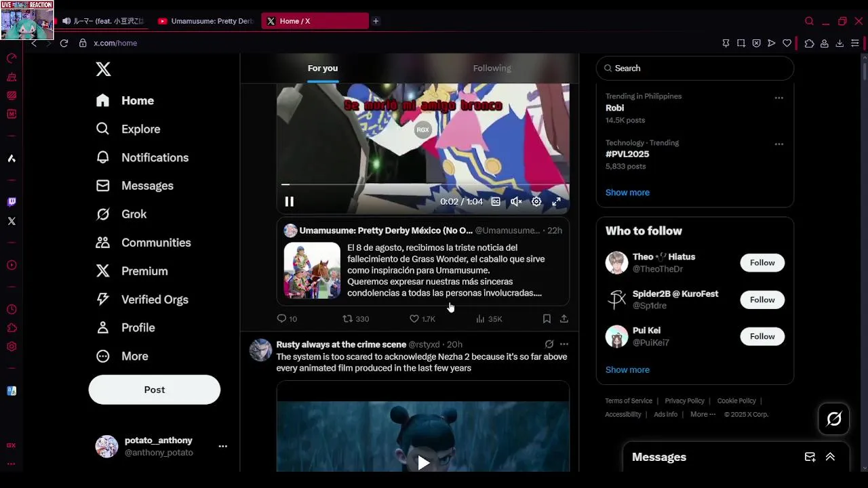The height and width of the screenshot is (488, 868).
Task: Play the Nezha 2 video
Action: 423,463
